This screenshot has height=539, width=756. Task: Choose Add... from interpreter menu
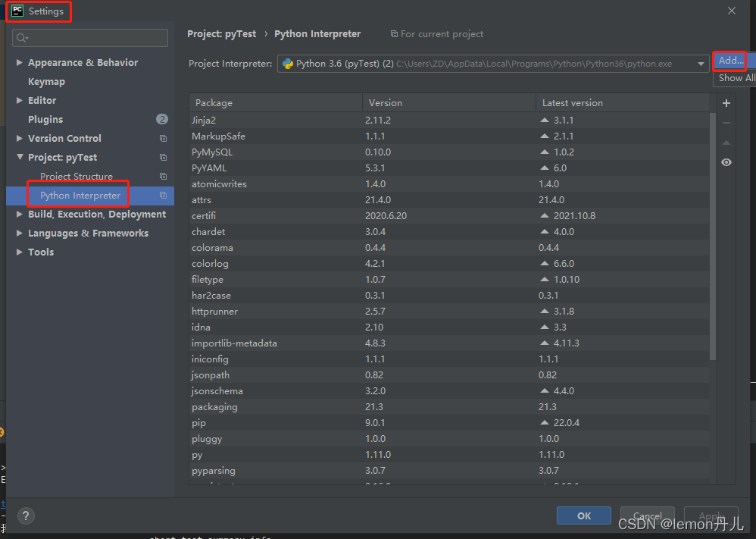click(x=731, y=61)
